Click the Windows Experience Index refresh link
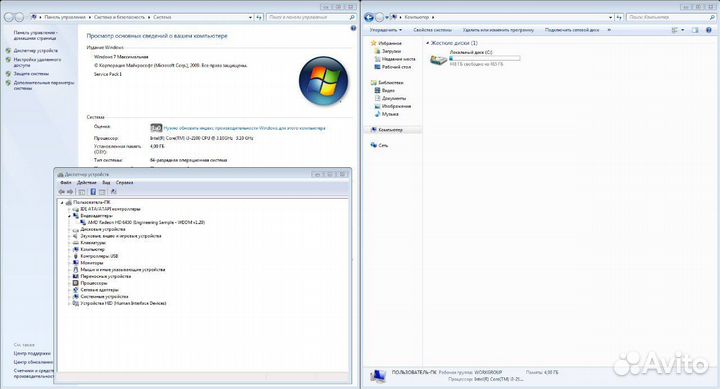This screenshot has width=720, height=389. click(x=244, y=128)
